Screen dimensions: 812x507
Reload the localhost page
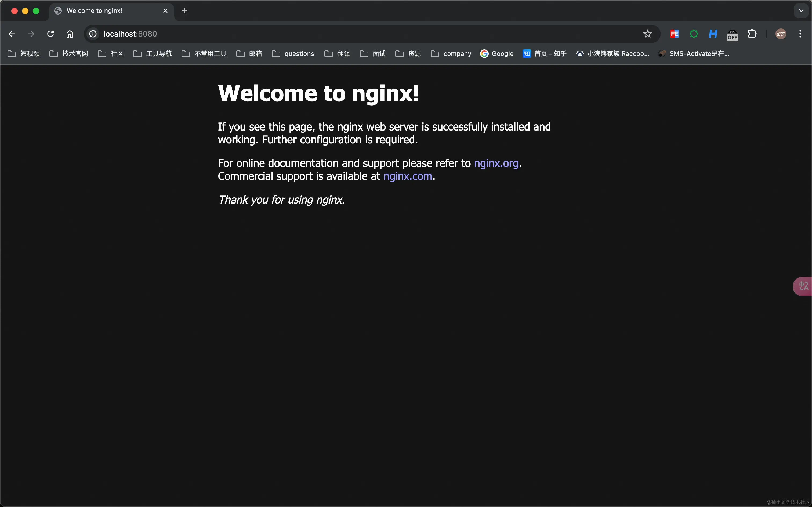(51, 34)
